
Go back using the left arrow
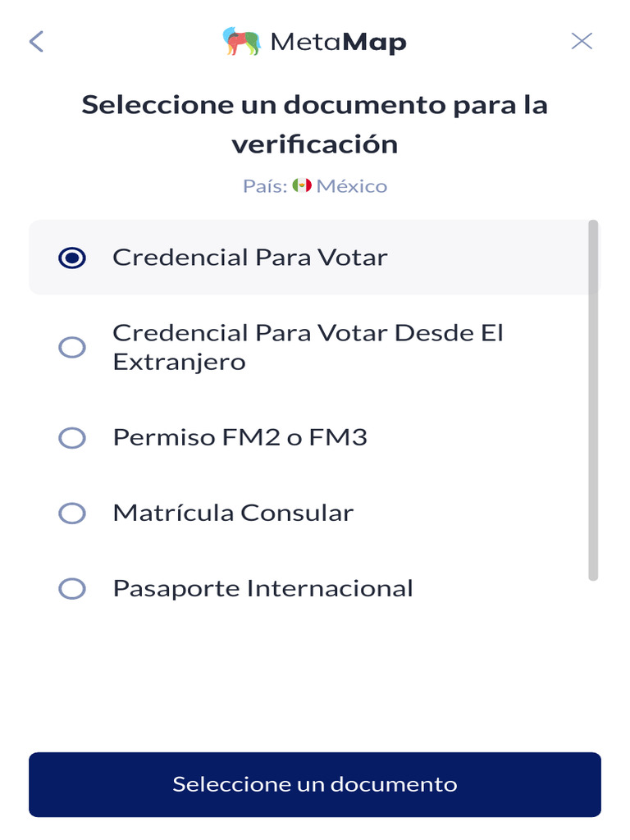[x=36, y=42]
